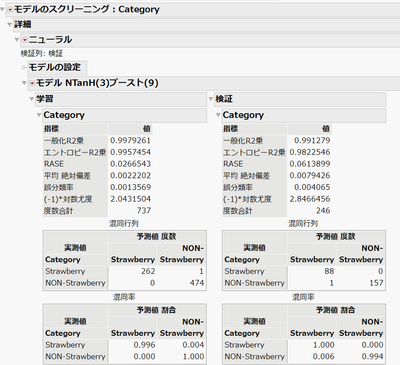
Task: Select validation エントロピーR2乗 value 0.9822546
Action: point(310,152)
